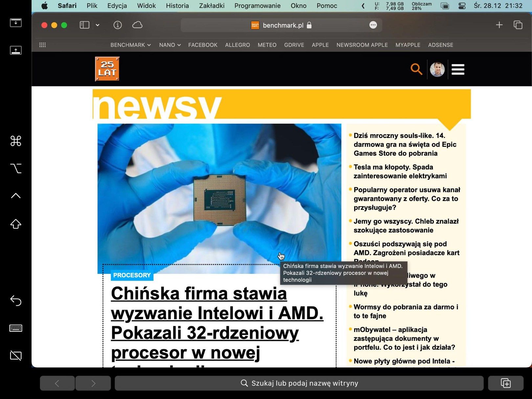The width and height of the screenshot is (532, 399).
Task: Open the Tesla ma kłopoty news item
Action: [x=400, y=171]
